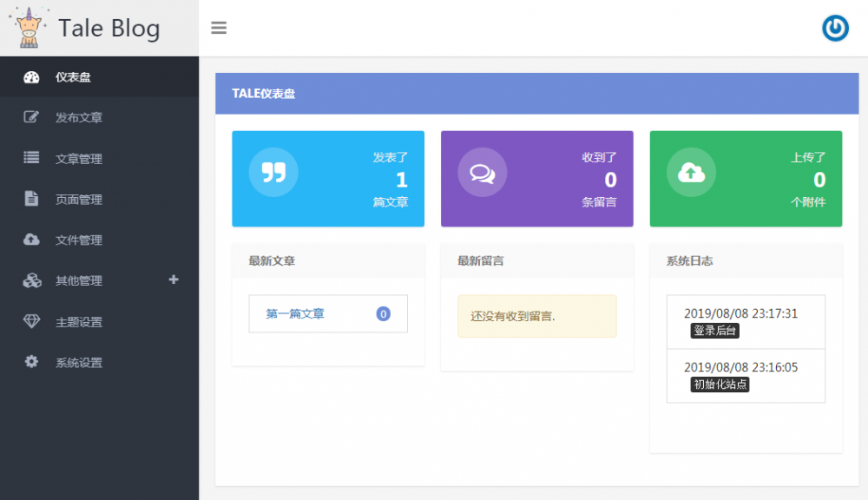The width and height of the screenshot is (868, 500).
Task: Select the gear icon for 系统设置
Action: coord(31,362)
